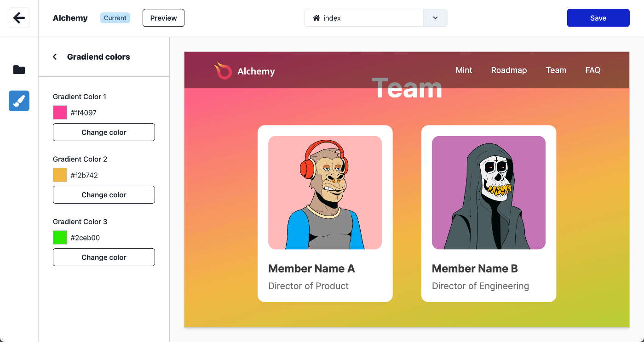This screenshot has height=342, width=644.
Task: Click the ape avatar of Member Name A
Action: click(325, 193)
